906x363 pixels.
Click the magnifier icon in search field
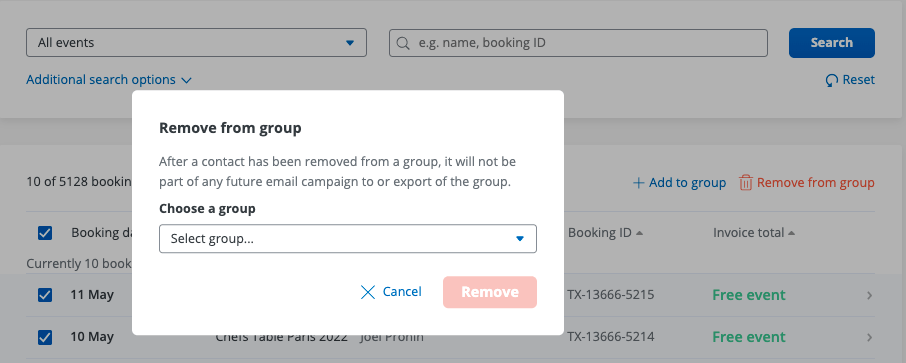tap(403, 43)
